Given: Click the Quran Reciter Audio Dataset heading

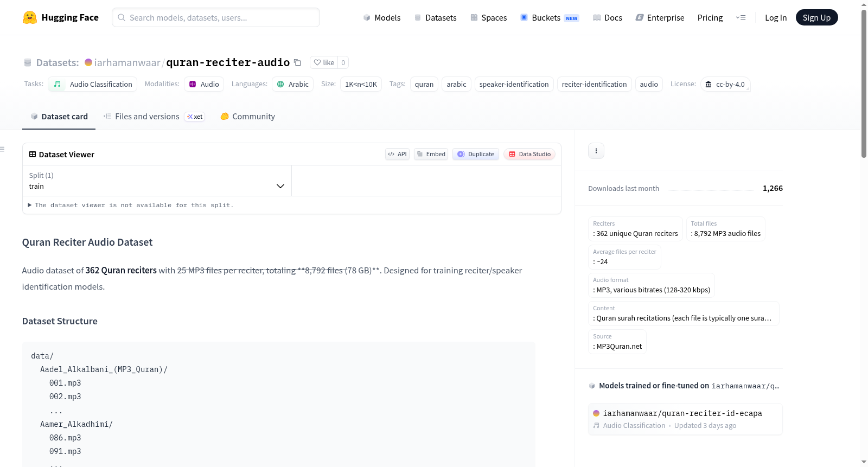Looking at the screenshot, I should pyautogui.click(x=87, y=242).
